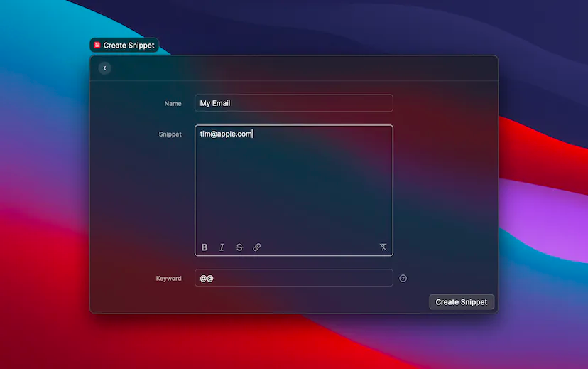Image resolution: width=588 pixels, height=369 pixels.
Task: Click the red Raycast icon beside Create Snippet title
Action: click(97, 45)
